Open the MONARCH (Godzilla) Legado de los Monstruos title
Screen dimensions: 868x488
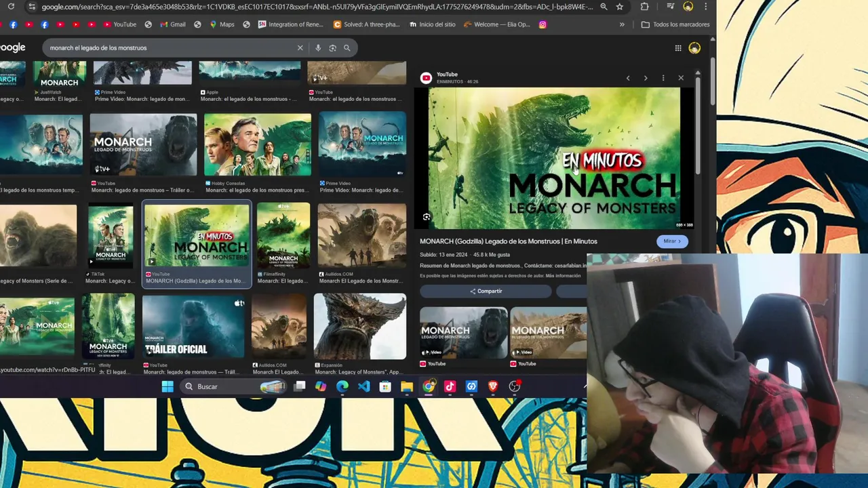coord(509,241)
